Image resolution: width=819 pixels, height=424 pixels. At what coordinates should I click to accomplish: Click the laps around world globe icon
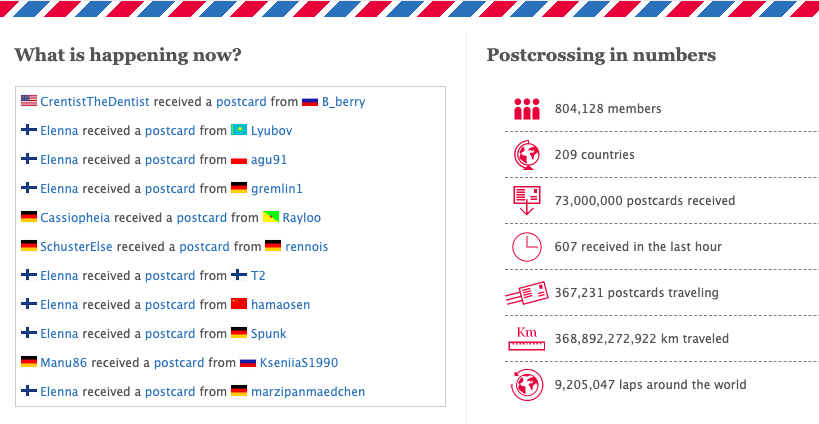coord(526,385)
